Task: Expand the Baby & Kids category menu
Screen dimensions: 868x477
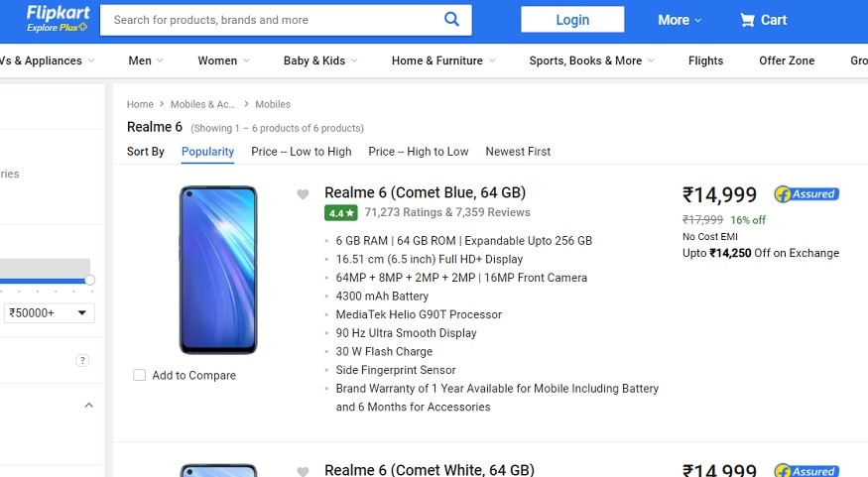Action: (320, 60)
